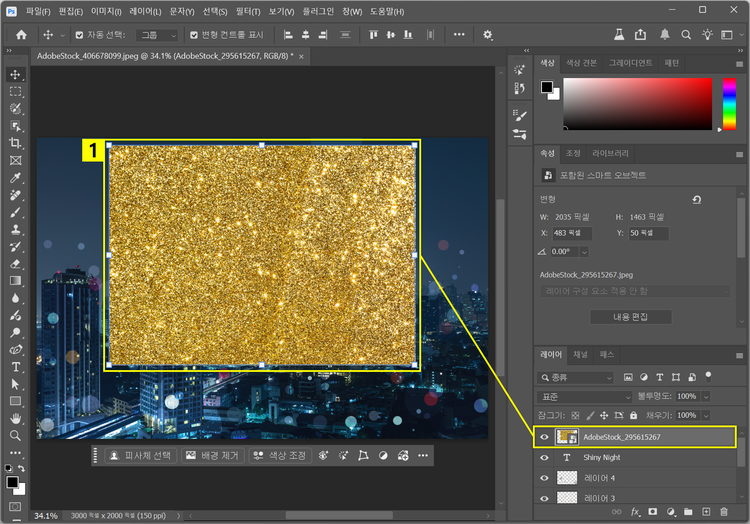Select the Eyedropper tool
The width and height of the screenshot is (750, 524).
click(15, 178)
